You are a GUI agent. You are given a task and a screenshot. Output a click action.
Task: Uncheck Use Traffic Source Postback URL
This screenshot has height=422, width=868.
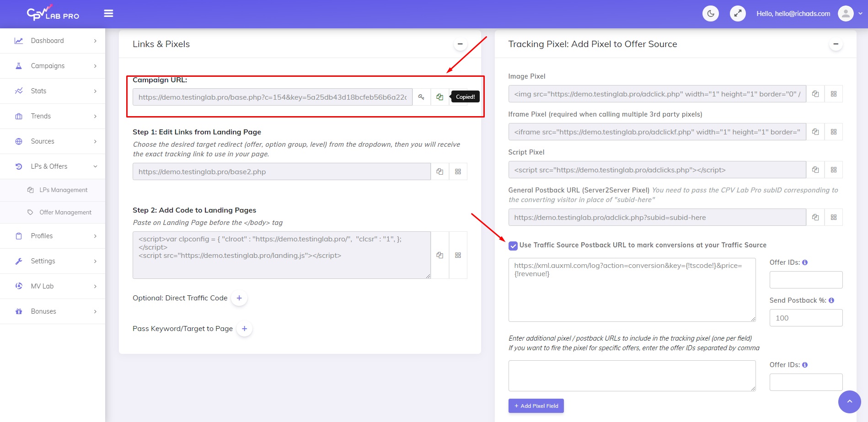(513, 246)
